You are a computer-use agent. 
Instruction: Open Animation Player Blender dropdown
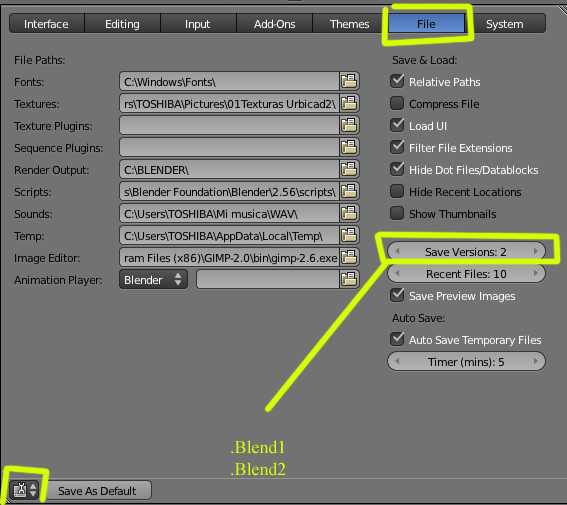click(x=153, y=279)
